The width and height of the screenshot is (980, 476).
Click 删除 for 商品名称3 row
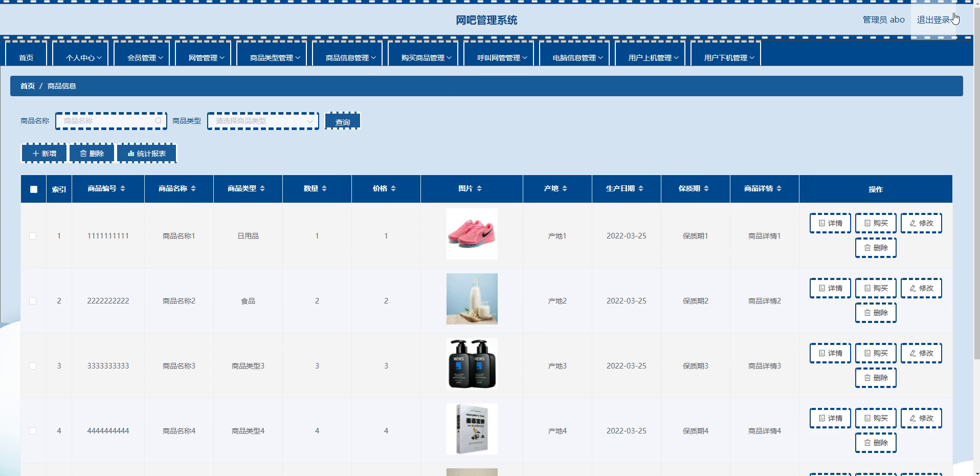[x=876, y=378]
